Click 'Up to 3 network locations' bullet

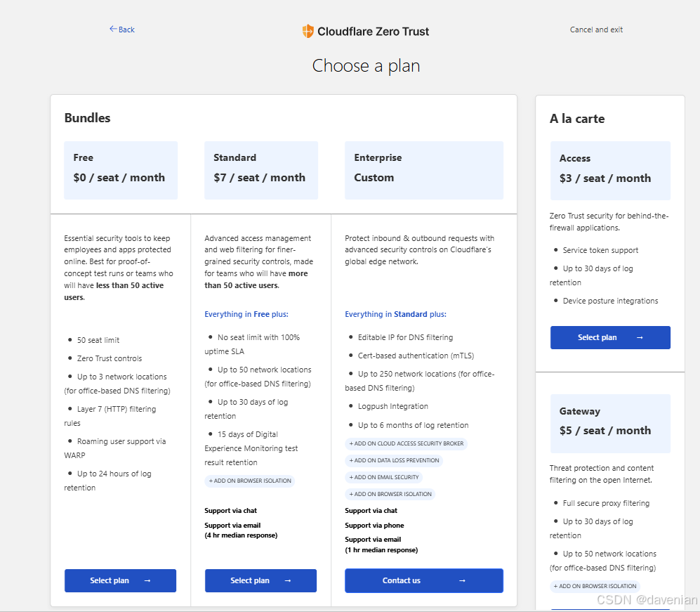[122, 377]
